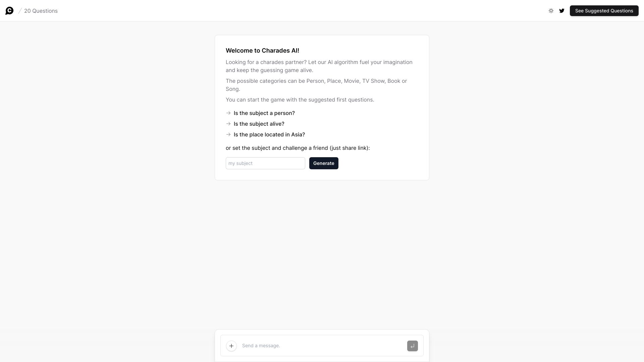Click Generate to create a shareable challenge link

click(323, 163)
